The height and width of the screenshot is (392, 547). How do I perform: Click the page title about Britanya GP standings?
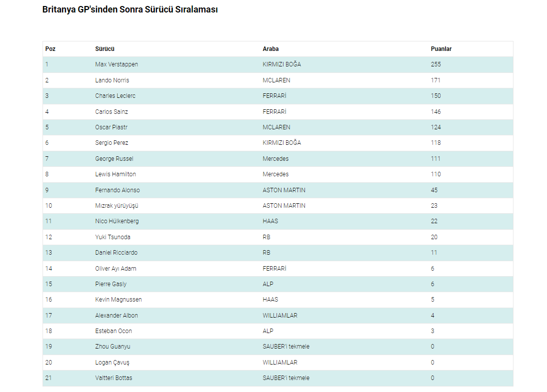click(x=130, y=9)
